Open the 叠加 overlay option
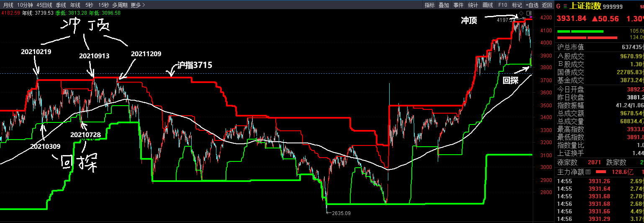The image size is (644, 223). point(444,5)
